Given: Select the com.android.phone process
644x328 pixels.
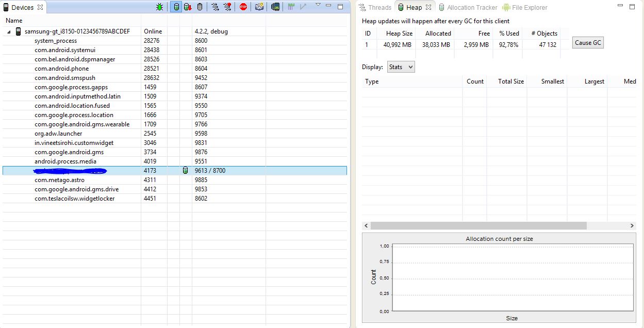Looking at the screenshot, I should click(x=175, y=69).
